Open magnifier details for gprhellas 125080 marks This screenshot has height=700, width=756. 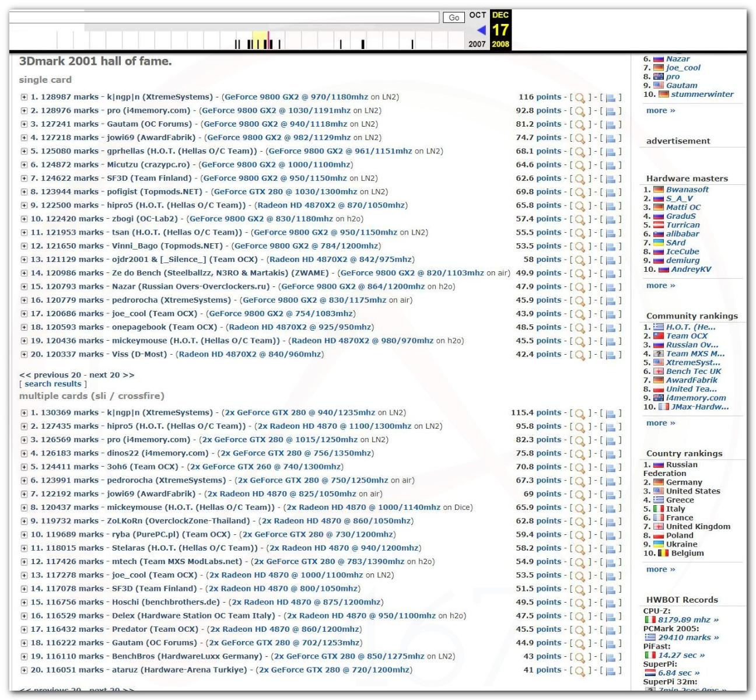(580, 152)
